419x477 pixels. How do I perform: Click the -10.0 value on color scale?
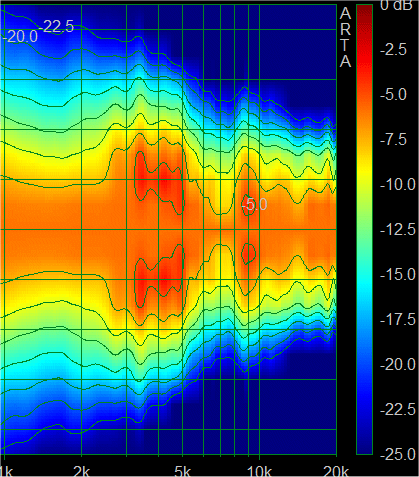(398, 185)
